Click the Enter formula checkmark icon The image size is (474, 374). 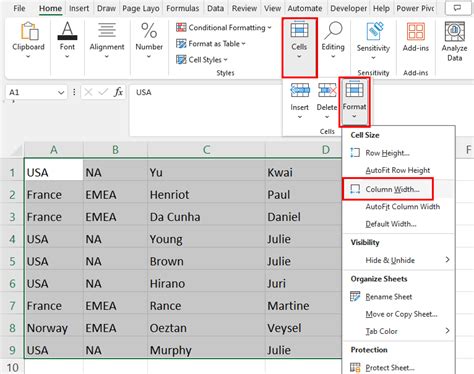pyautogui.click(x=103, y=92)
